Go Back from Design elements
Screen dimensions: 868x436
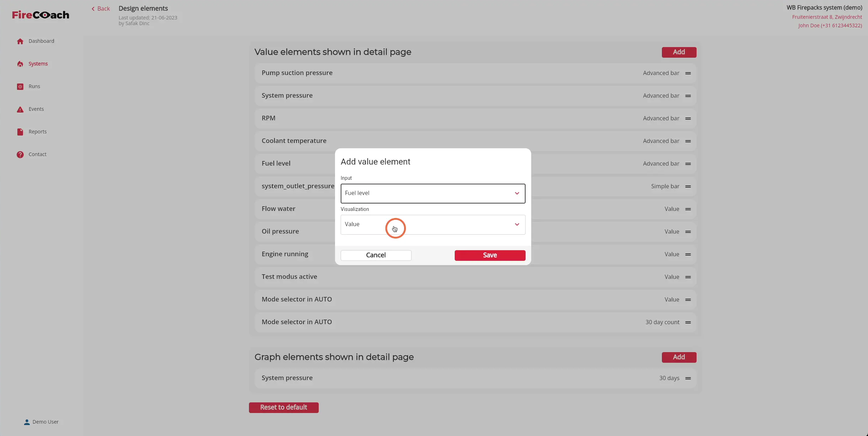click(101, 8)
